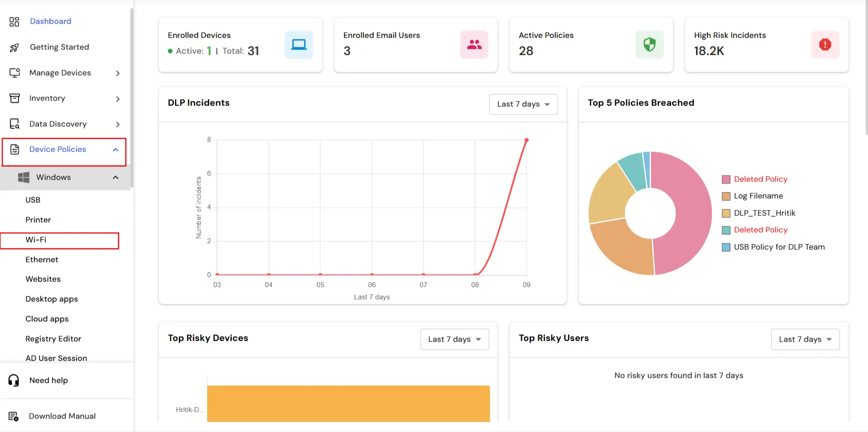Click the red High Risk Incidents alert icon
This screenshot has width=868, height=432.
825,44
